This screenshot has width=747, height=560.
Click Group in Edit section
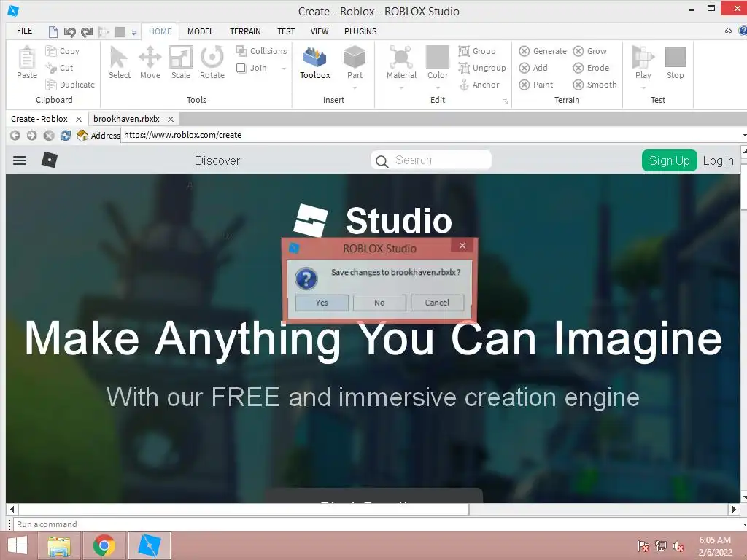477,51
